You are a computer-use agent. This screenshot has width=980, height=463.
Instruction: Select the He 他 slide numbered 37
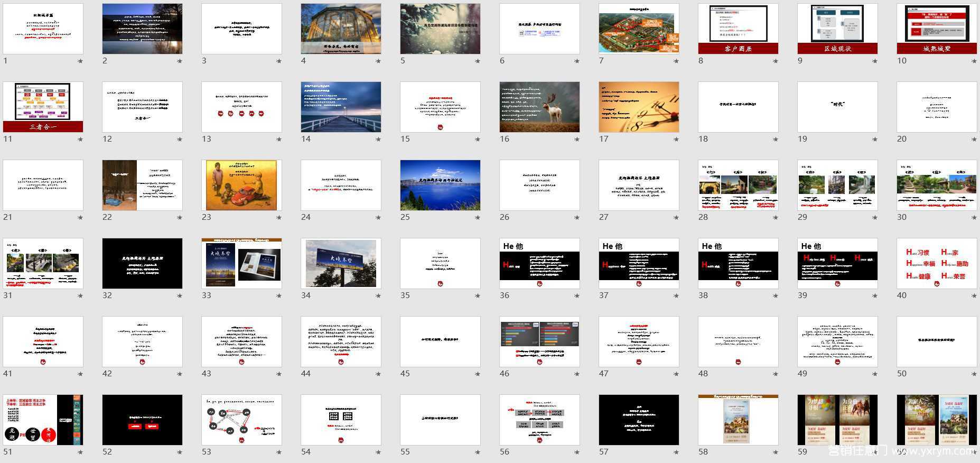639,263
